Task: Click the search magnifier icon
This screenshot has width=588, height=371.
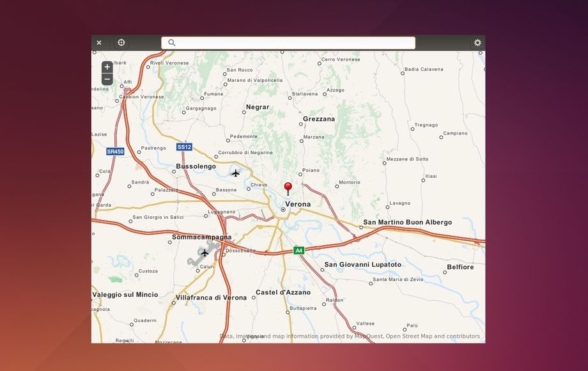Action: (x=172, y=43)
